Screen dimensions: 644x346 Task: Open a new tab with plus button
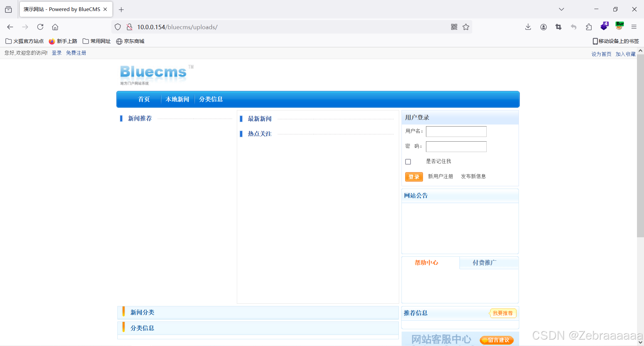[121, 9]
